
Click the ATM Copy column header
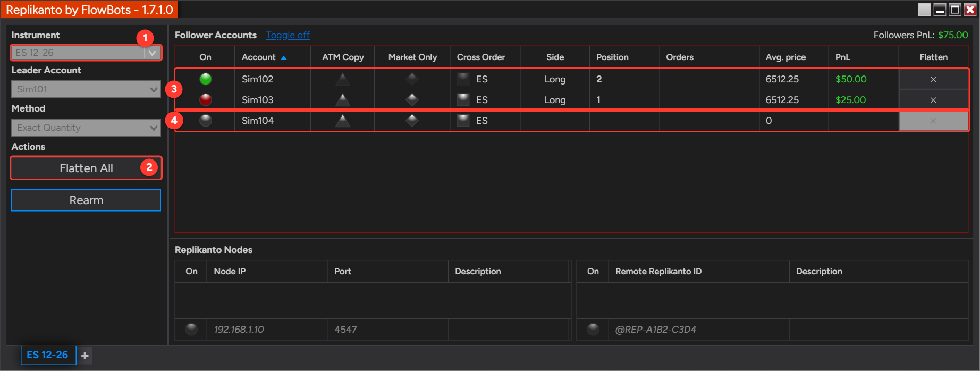click(343, 57)
